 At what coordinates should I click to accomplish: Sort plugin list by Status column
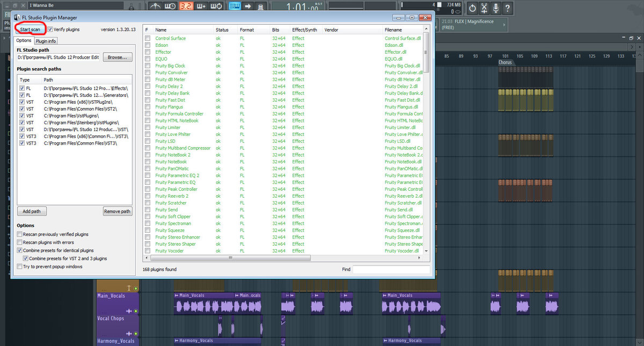(x=225, y=30)
